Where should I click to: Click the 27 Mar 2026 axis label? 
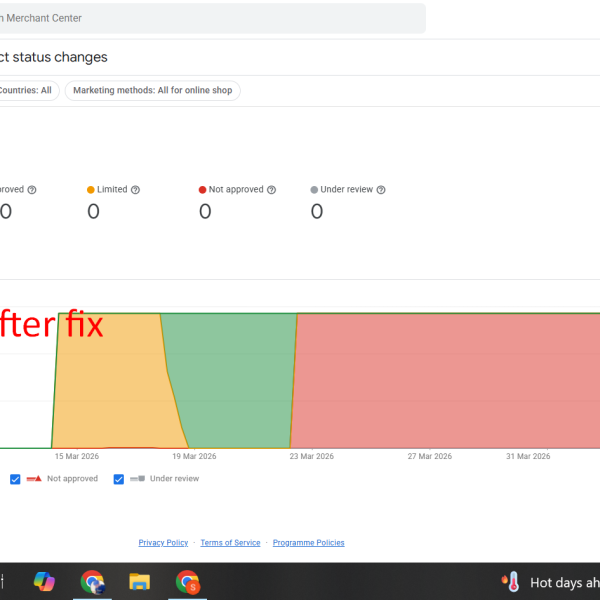430,456
